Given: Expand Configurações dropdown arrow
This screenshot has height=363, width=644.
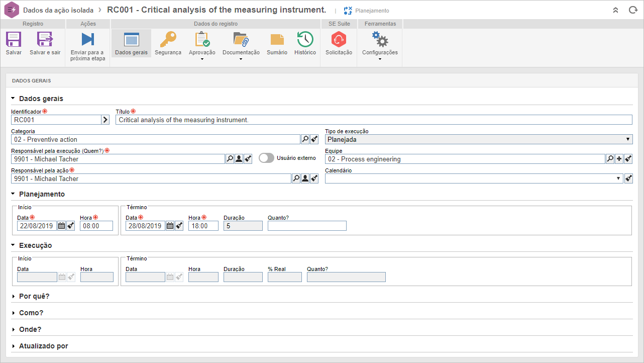Looking at the screenshot, I should coord(380,59).
